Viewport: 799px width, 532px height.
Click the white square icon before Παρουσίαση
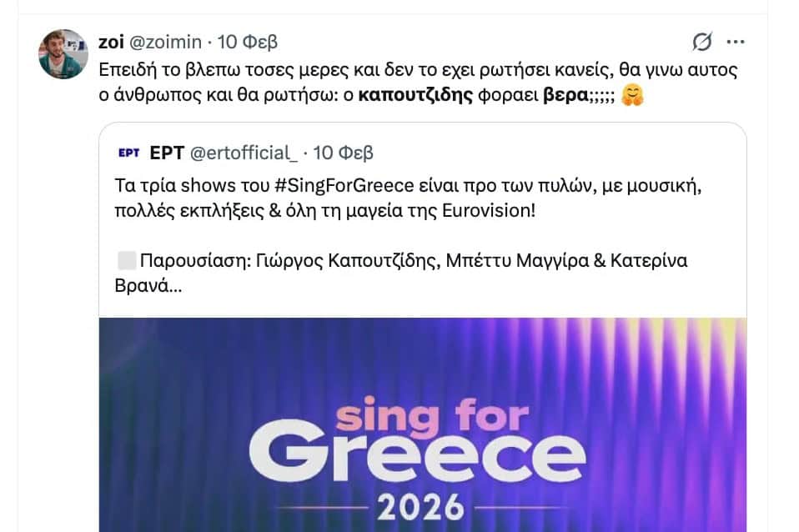pos(127,261)
